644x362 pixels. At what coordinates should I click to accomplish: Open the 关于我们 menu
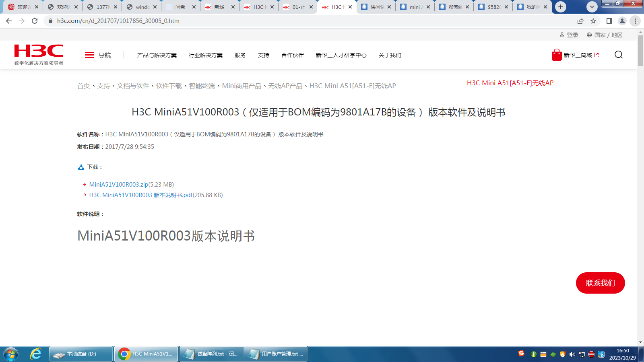[x=390, y=55]
